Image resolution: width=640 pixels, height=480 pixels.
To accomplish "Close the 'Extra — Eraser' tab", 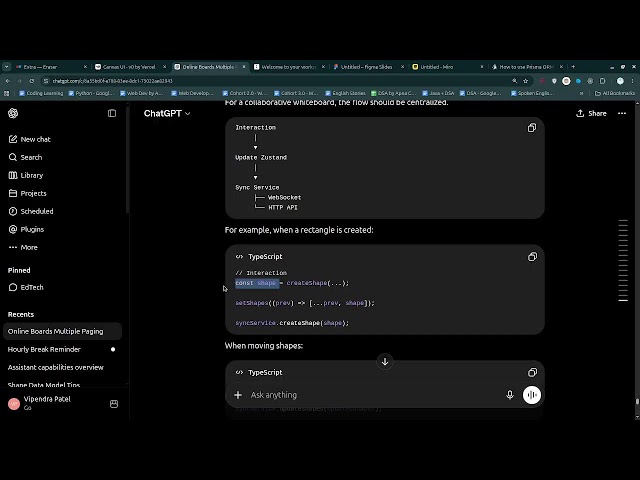I will (x=85, y=67).
